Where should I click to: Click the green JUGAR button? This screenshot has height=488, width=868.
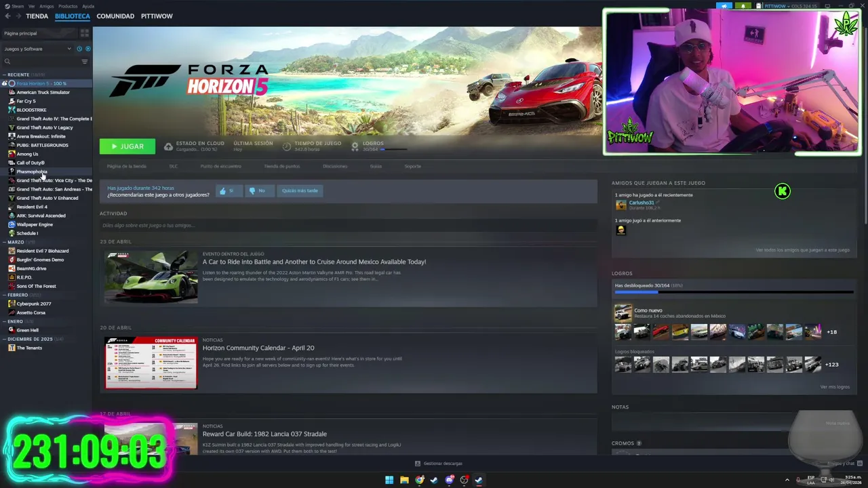tap(127, 146)
